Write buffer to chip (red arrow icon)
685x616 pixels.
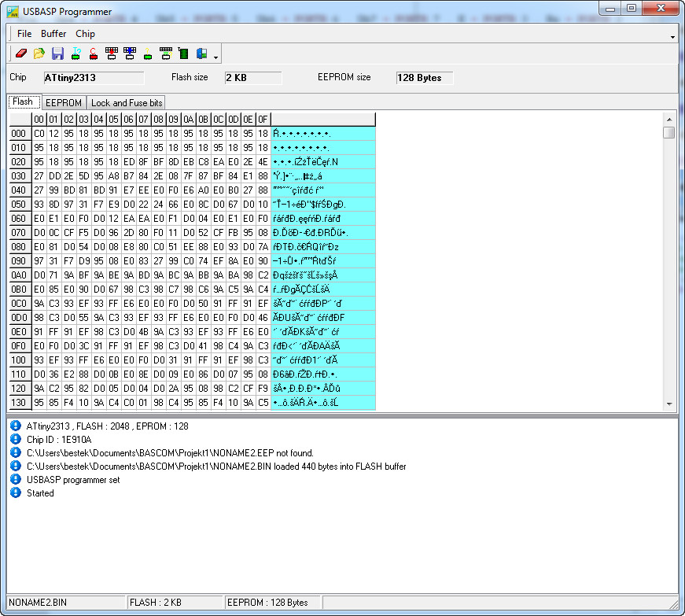[112, 53]
